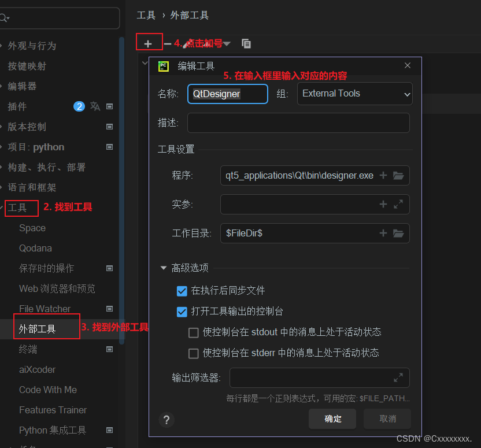Expand the 输出筛选器 field icon
Viewport: 481px width, 448px height.
click(398, 377)
